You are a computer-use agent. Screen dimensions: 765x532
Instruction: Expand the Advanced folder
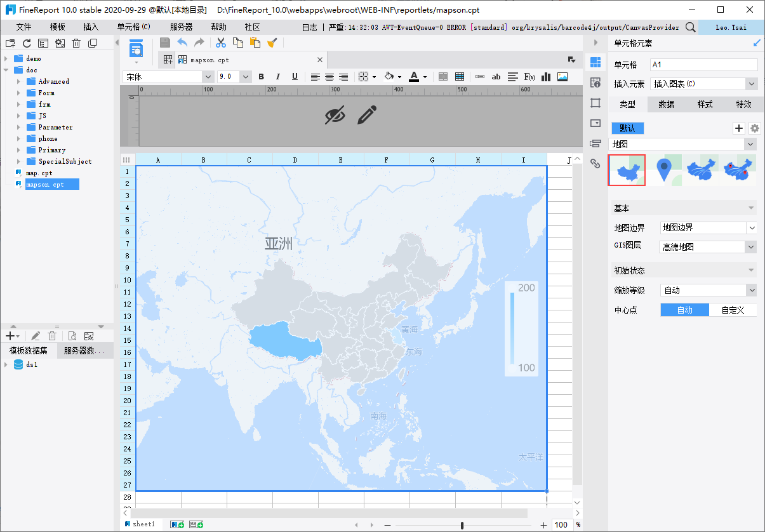click(x=19, y=81)
